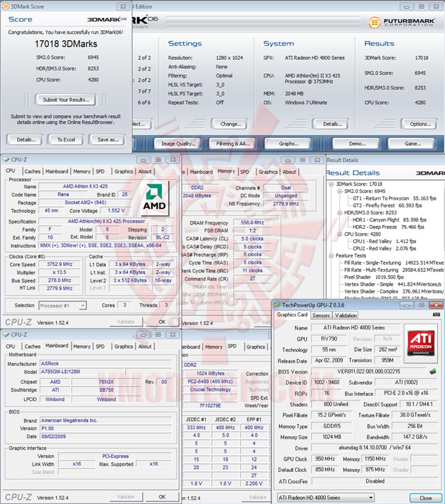
Task: Click OK in the CPU-Z processor window
Action: [162, 322]
